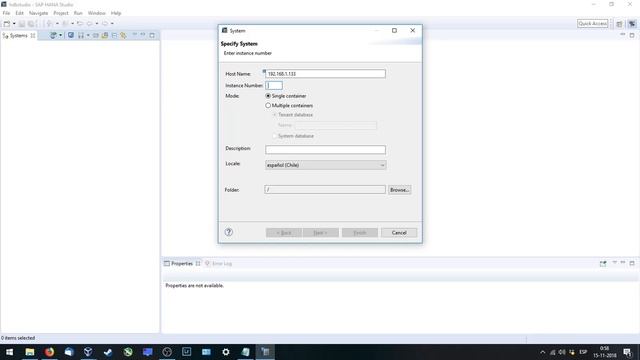Screen dimensions: 640x360
Task: Open the View Menu dropdown in Properties panel
Action: coord(614,263)
